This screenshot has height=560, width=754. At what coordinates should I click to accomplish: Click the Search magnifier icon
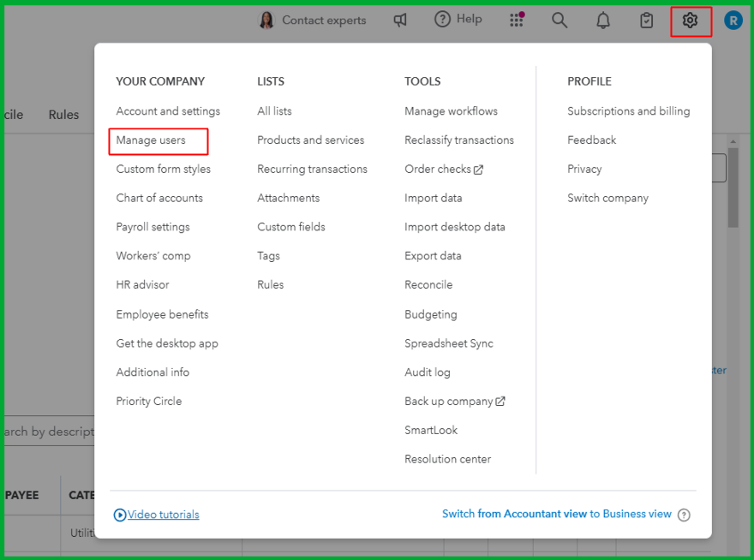pyautogui.click(x=560, y=20)
